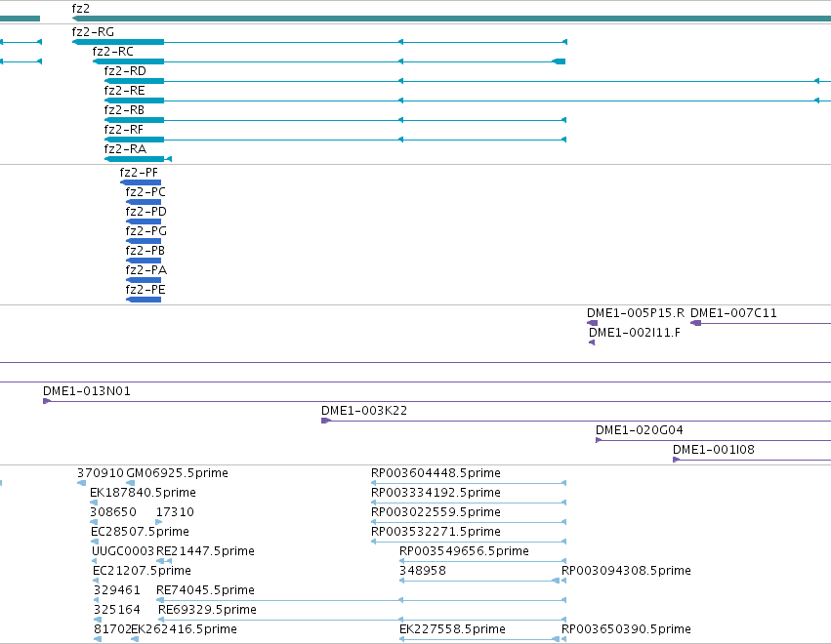Click the DME1-002I11.F clone label

tap(635, 333)
